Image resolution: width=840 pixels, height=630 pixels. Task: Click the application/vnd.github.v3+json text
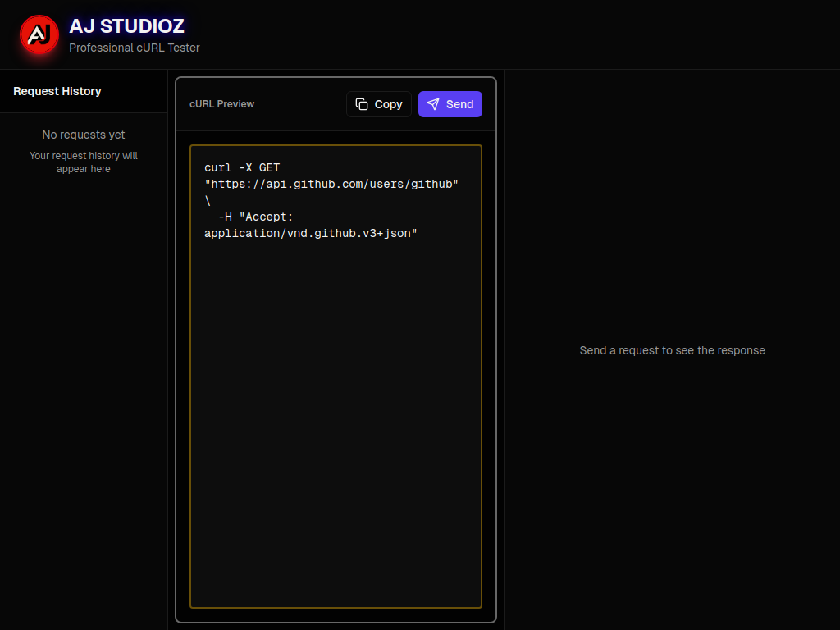(x=311, y=233)
